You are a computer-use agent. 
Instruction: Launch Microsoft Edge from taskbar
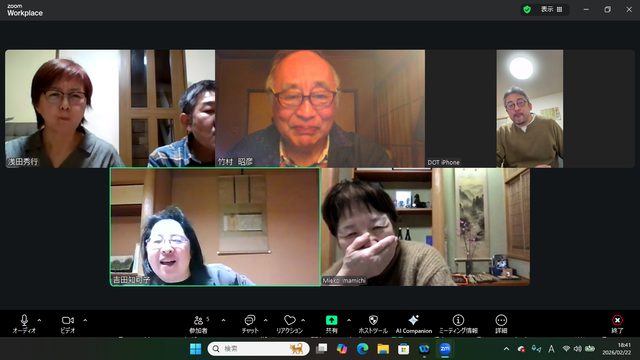click(362, 349)
